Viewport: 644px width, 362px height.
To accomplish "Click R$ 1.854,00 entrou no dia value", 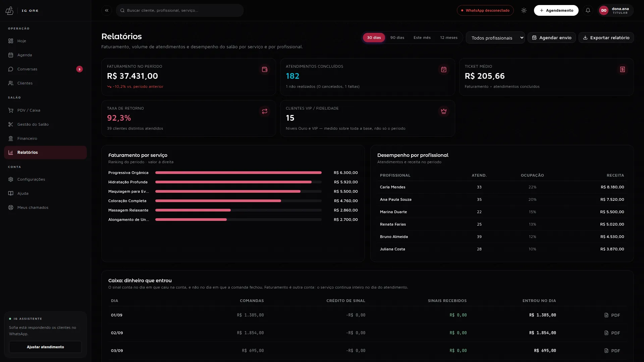I will (542, 333).
